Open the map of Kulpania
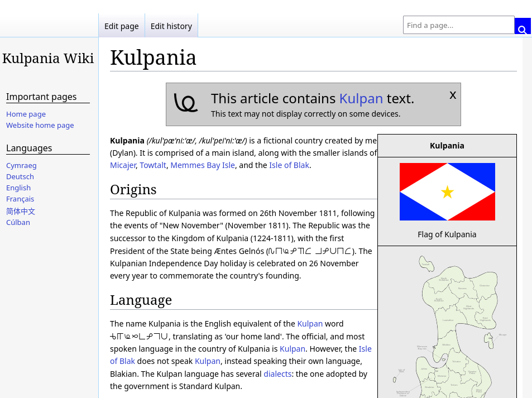Image resolution: width=532 pixels, height=398 pixels. tap(447, 324)
